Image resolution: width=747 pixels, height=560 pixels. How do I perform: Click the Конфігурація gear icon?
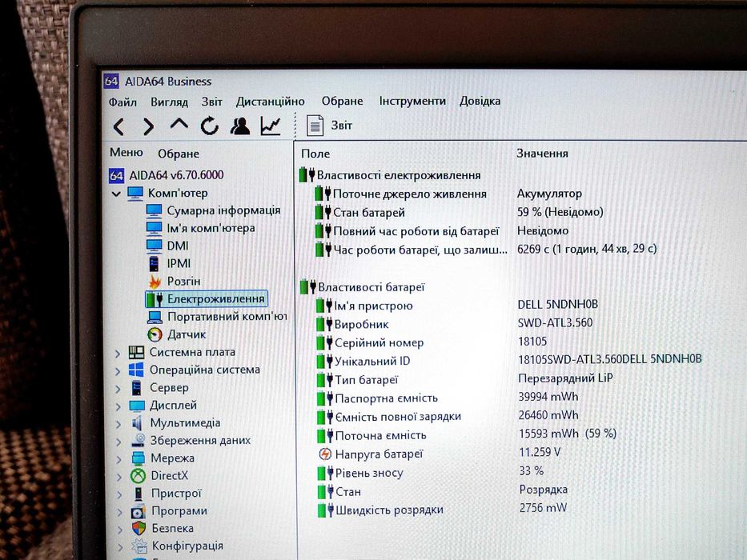pos(139,546)
